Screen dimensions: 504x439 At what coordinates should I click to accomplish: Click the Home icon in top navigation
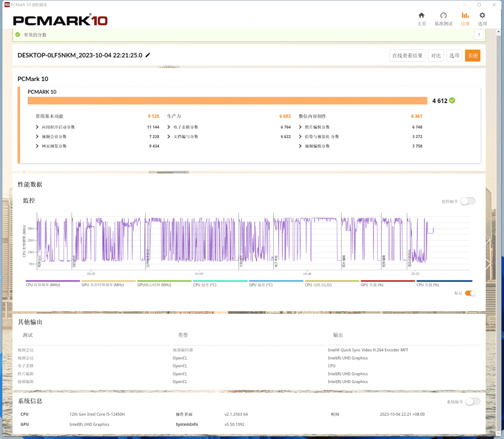[421, 16]
